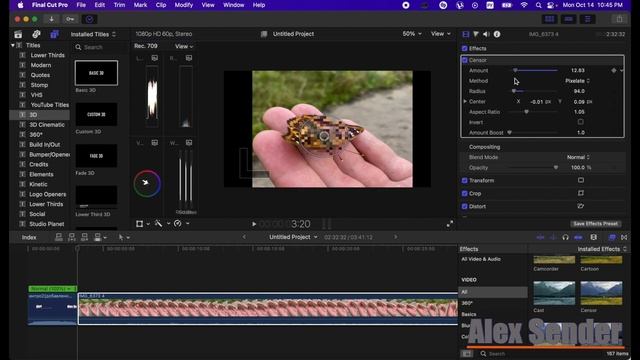Viewport: 640px width, 360px height.
Task: Toggle the timeline layout icon in the toolbar
Action: [568, 19]
